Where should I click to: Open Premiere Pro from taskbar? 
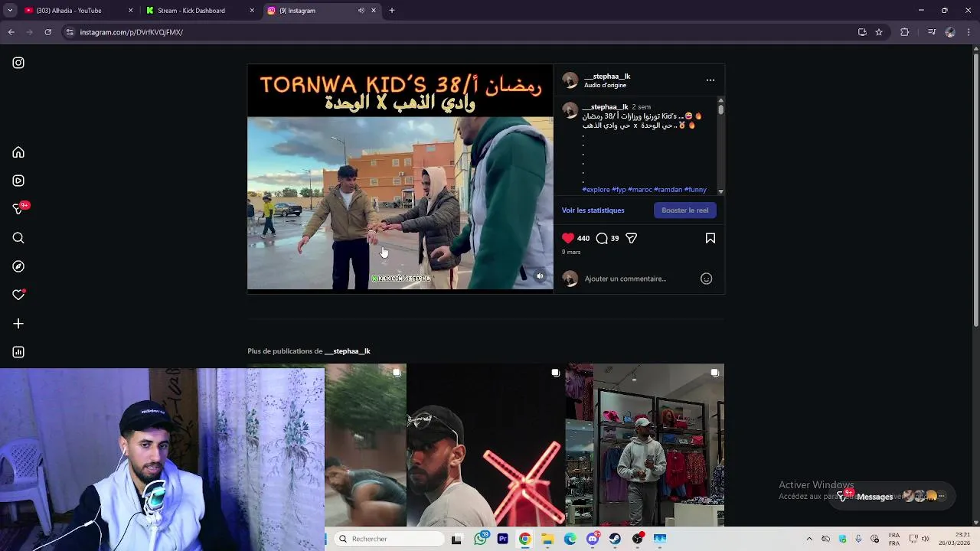pos(502,539)
